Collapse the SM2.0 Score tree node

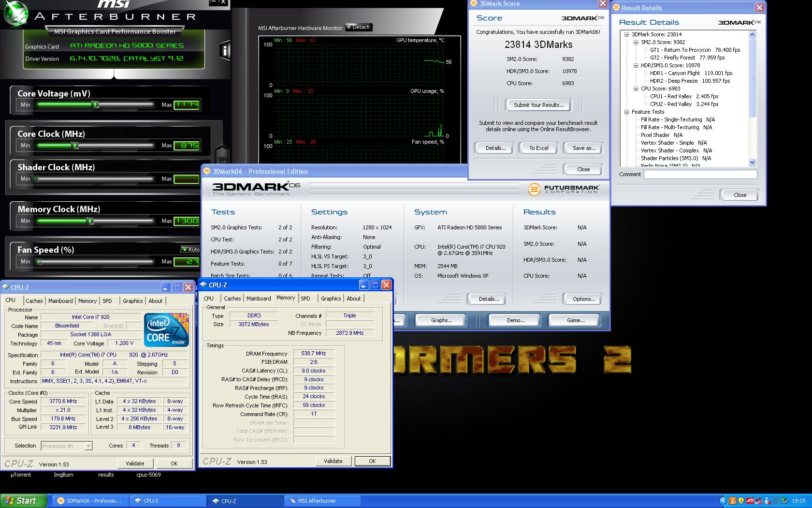click(x=636, y=42)
